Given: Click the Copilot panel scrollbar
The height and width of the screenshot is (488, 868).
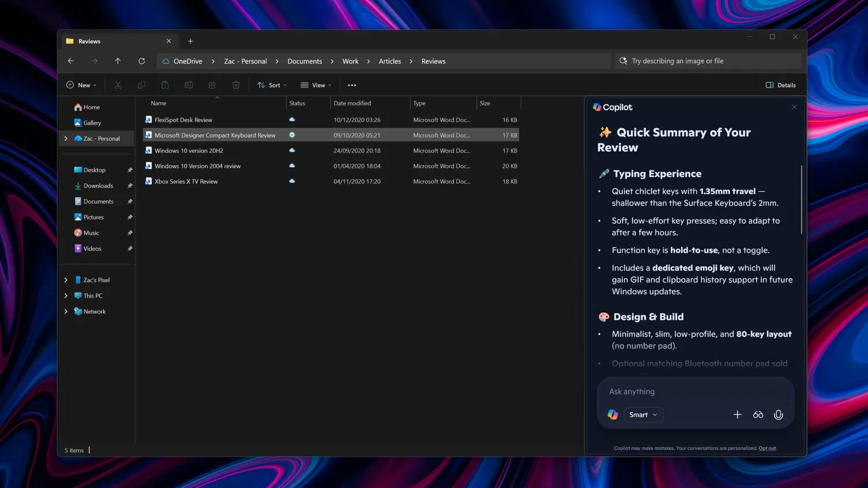Looking at the screenshot, I should [x=801, y=200].
